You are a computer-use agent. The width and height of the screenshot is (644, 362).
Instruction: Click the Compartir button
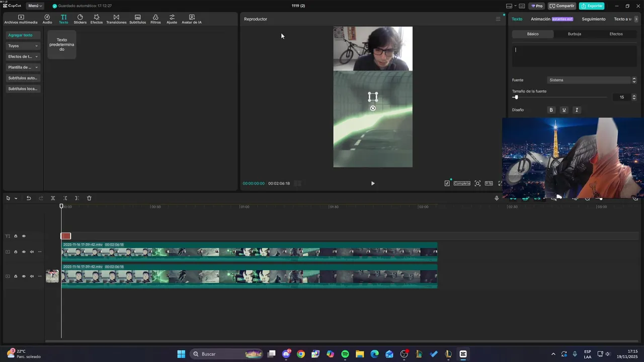click(562, 6)
